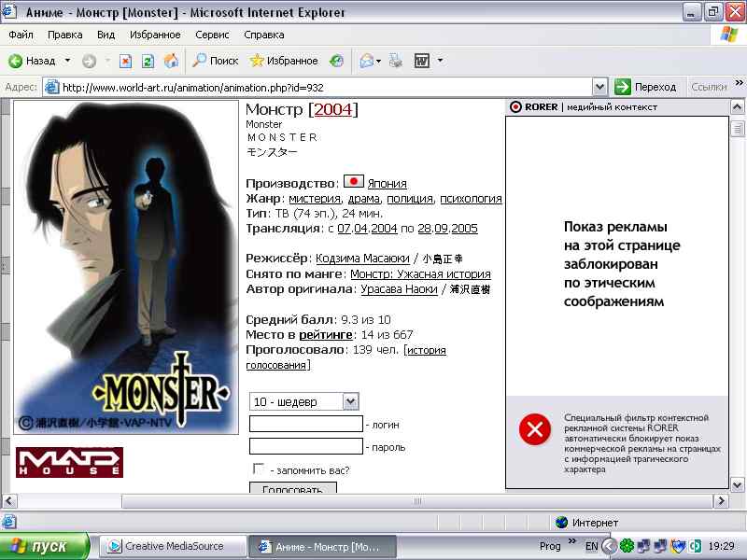This screenshot has width=747, height=560.
Task: Click the page icon in the address bar
Action: (x=51, y=87)
